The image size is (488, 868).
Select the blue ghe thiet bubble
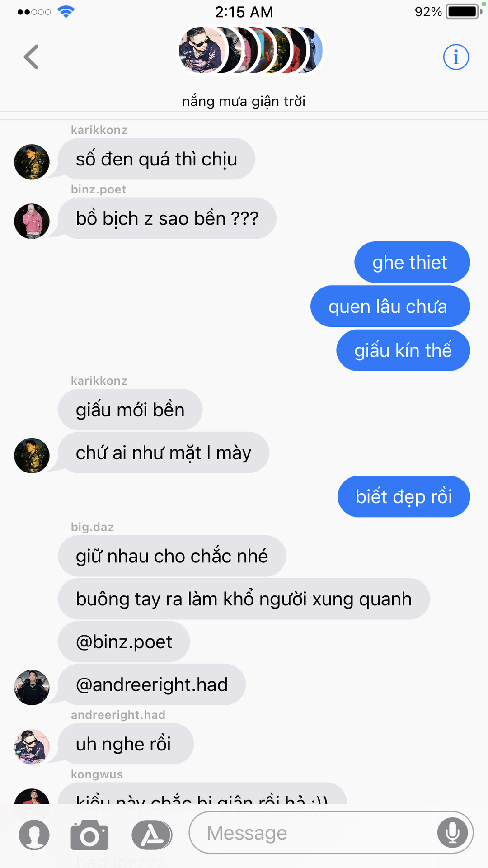click(412, 262)
